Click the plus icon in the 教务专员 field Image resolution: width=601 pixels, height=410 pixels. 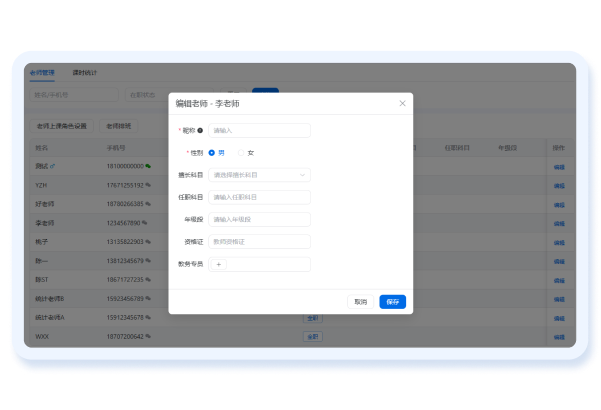219,264
